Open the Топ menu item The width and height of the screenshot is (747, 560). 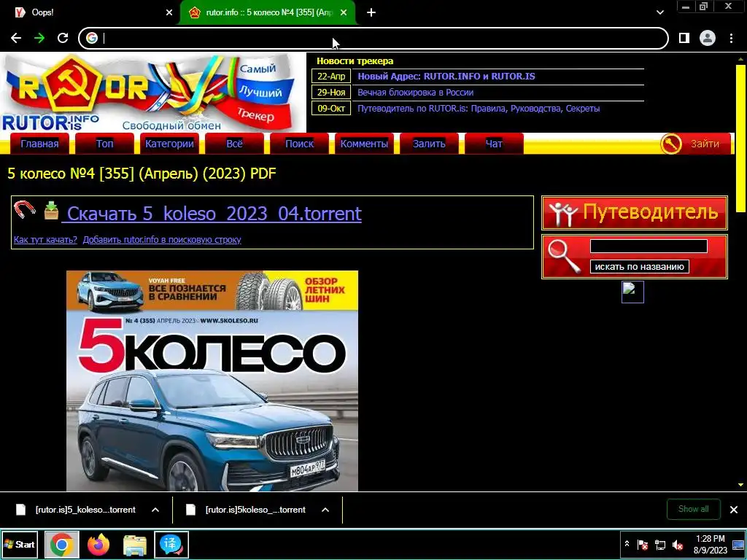tap(105, 144)
